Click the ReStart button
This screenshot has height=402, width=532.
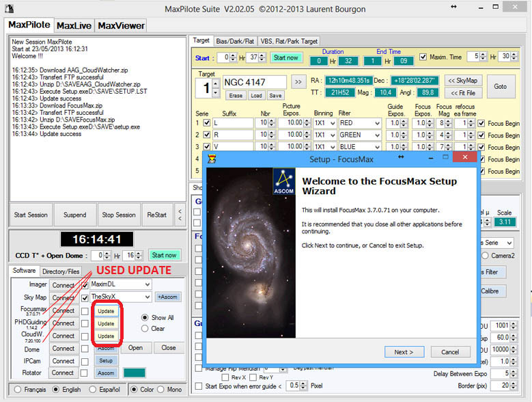point(157,215)
